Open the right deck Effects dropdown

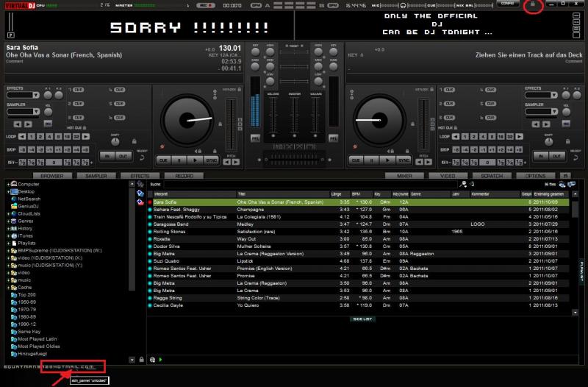click(541, 96)
